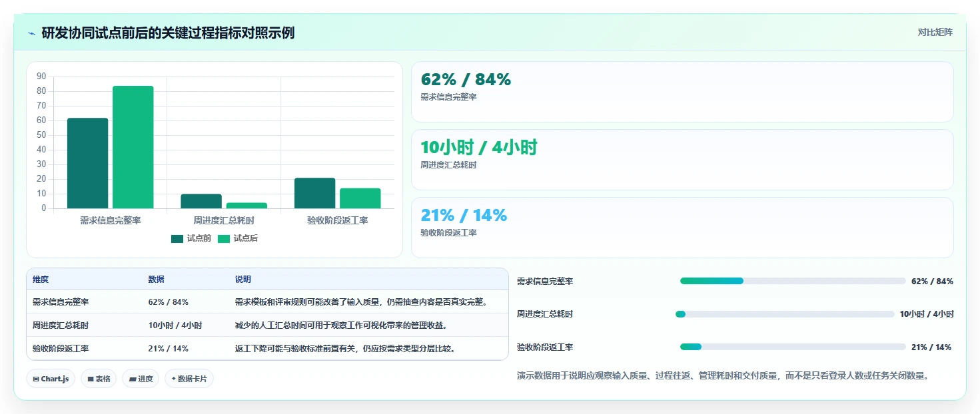The width and height of the screenshot is (980, 414).
Task: Toggle the 试点后 legend swatch in the chart
Action: pyautogui.click(x=224, y=238)
